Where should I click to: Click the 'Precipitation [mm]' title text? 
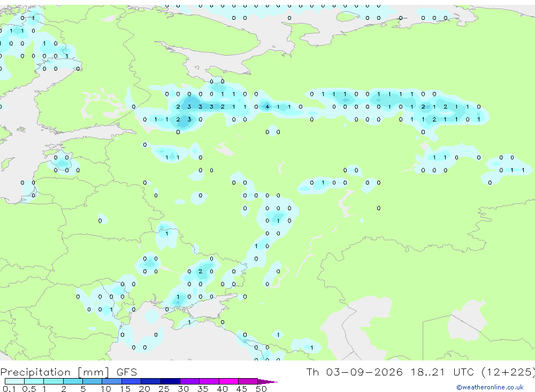pyautogui.click(x=55, y=372)
